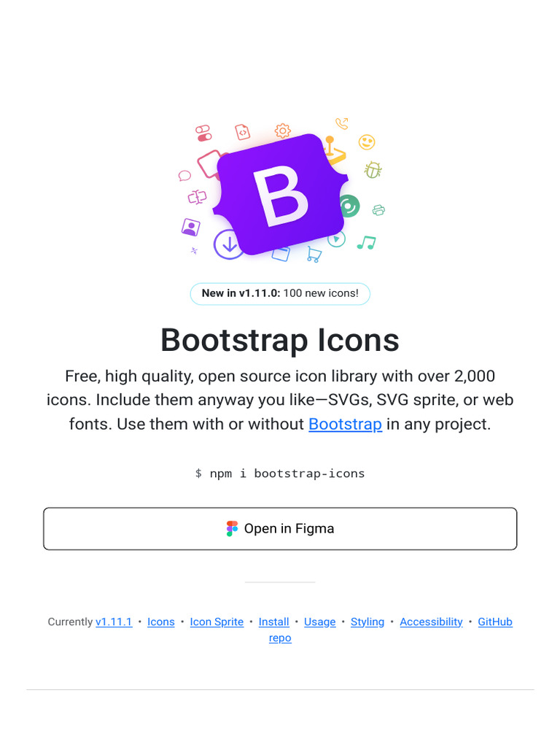Jump to the Install section
The width and height of the screenshot is (560, 747).
[274, 622]
